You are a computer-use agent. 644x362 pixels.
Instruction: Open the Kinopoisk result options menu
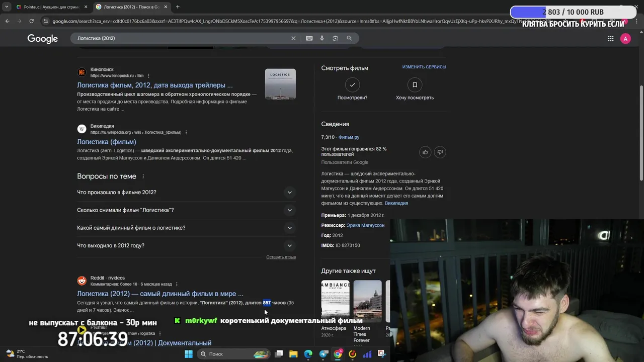click(148, 76)
